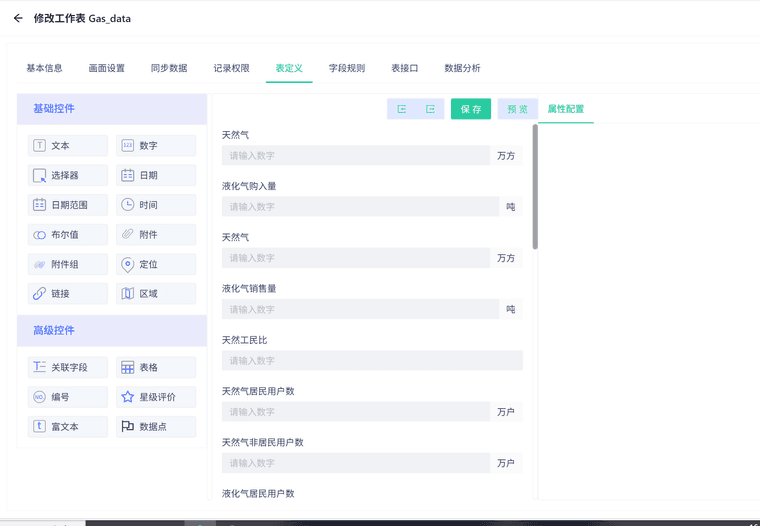Image resolution: width=760 pixels, height=526 pixels.
Task: Click the 天然工民比 input field
Action: coord(372,361)
